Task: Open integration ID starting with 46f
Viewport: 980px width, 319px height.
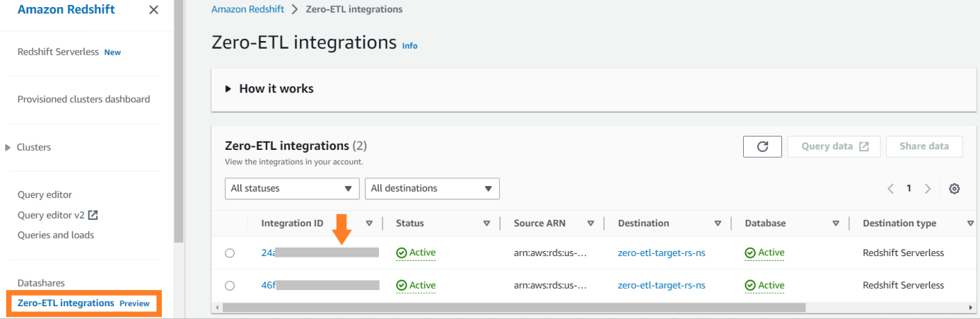Action: point(320,285)
